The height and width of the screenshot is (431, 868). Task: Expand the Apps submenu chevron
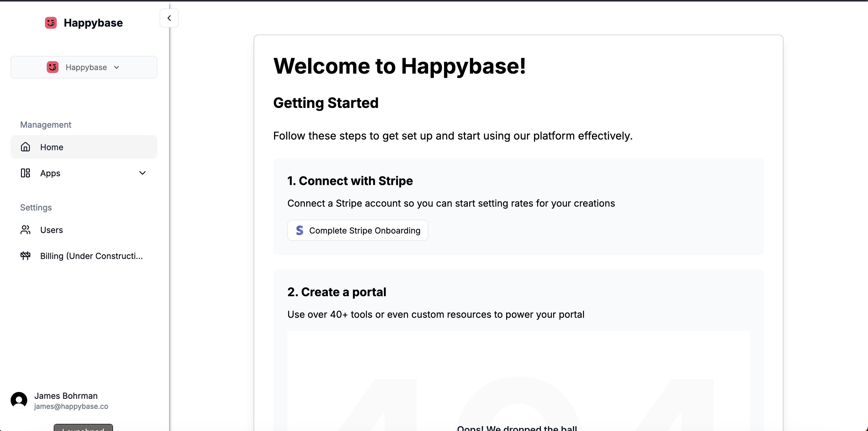(x=142, y=173)
